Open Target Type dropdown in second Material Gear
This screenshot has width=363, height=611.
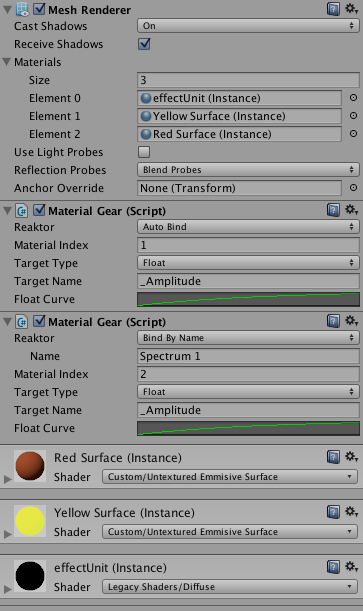[248, 392]
